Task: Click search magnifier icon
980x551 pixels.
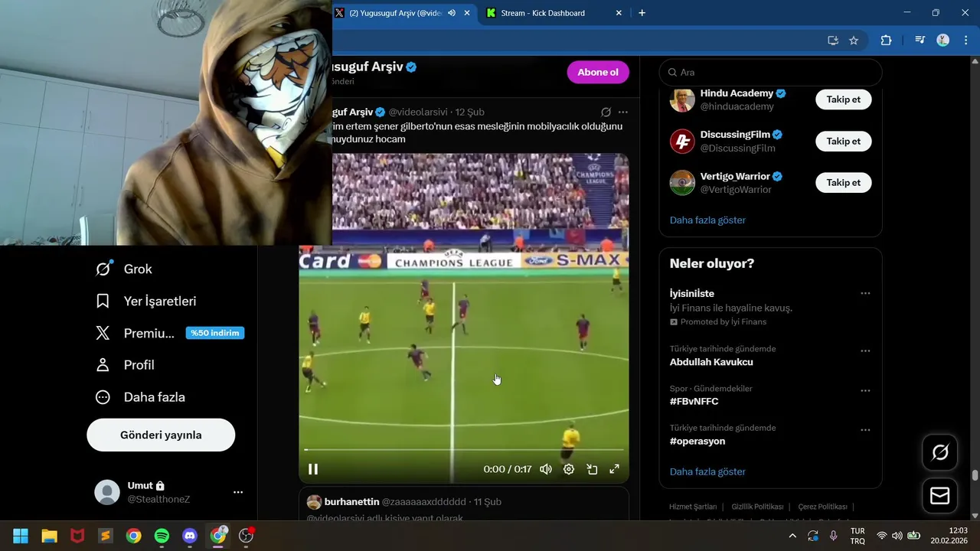Action: point(673,72)
